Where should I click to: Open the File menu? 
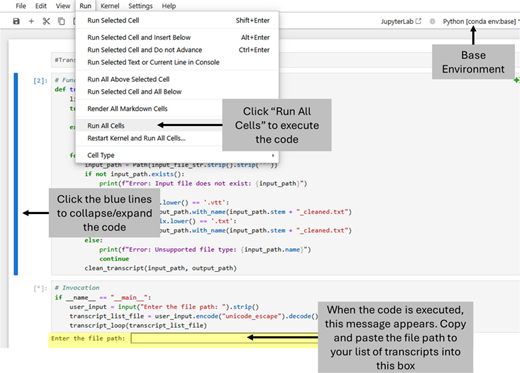(21, 6)
